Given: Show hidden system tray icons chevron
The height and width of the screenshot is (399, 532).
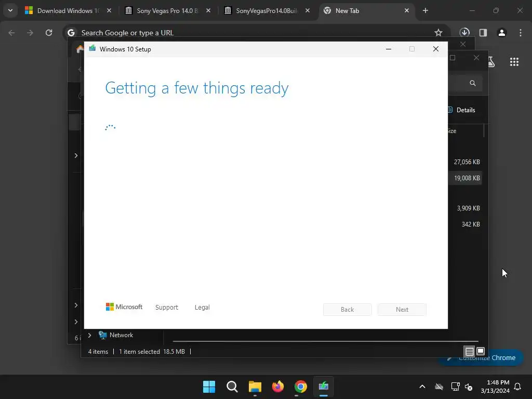Looking at the screenshot, I should [422, 387].
